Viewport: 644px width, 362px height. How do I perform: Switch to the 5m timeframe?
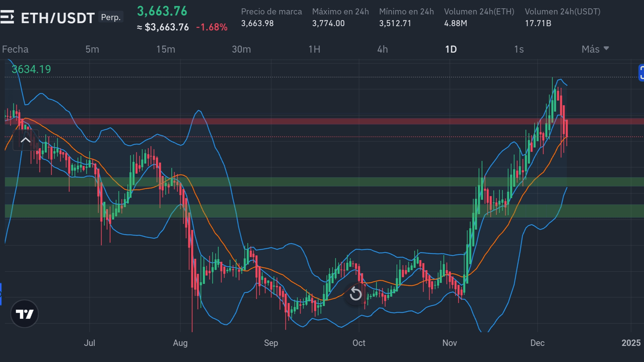click(92, 49)
